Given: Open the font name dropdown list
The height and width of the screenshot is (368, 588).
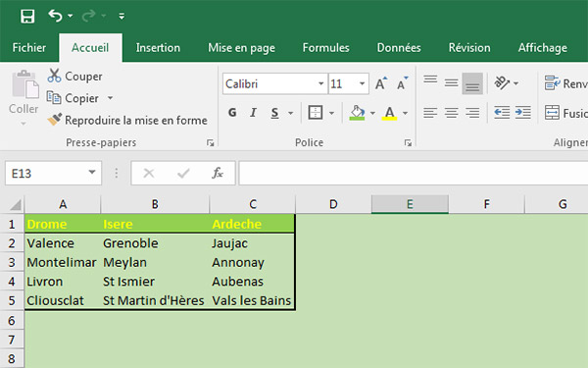Looking at the screenshot, I should [321, 83].
